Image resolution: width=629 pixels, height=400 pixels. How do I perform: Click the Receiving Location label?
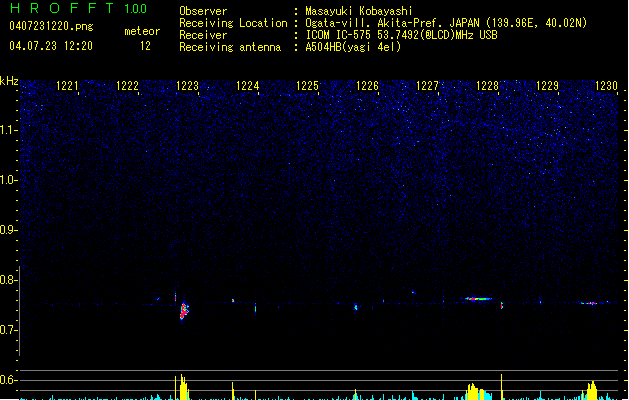[233, 23]
